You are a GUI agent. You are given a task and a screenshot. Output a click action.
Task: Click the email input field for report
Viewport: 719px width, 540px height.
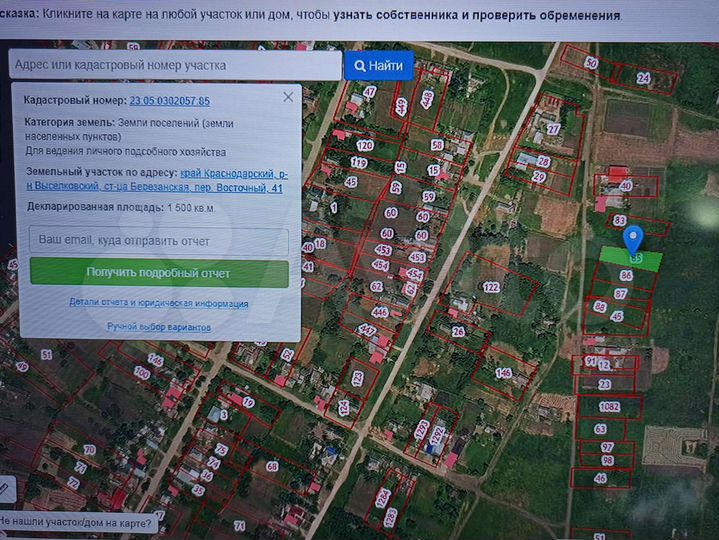click(x=159, y=241)
